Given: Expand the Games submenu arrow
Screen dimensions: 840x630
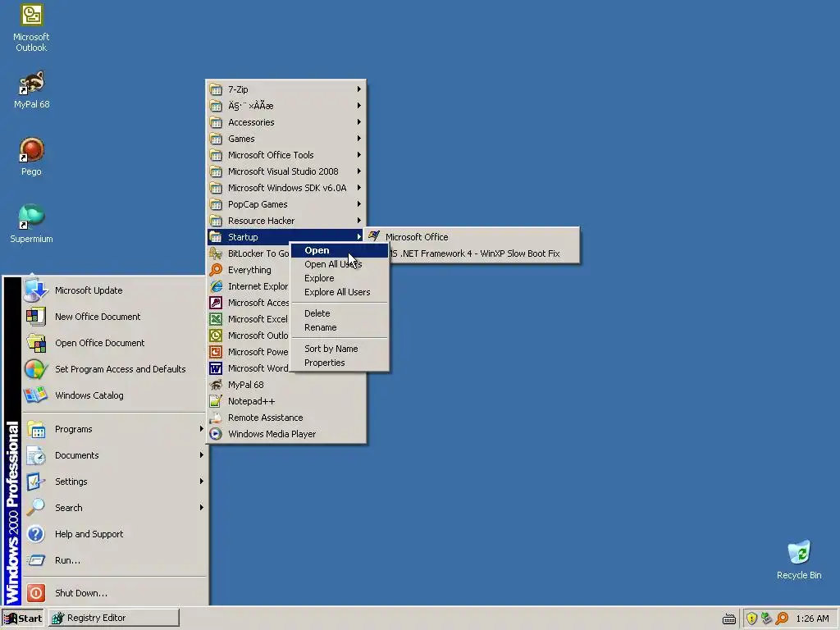Looking at the screenshot, I should point(359,139).
